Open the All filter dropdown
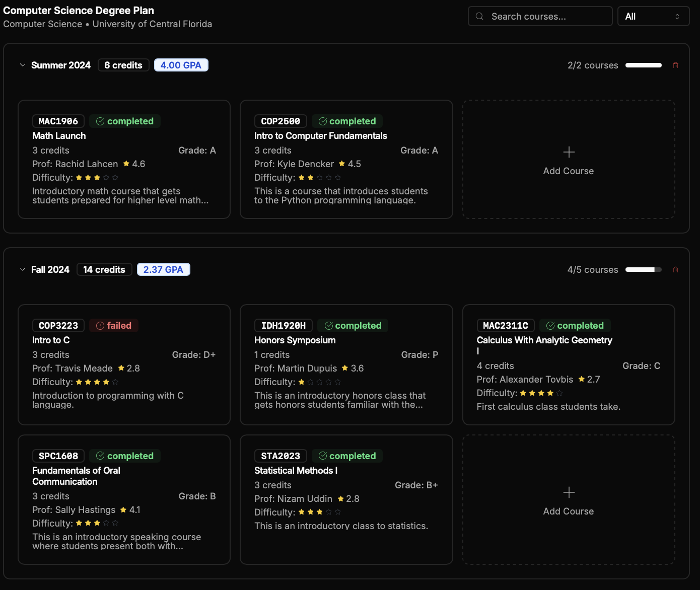 [x=653, y=17]
